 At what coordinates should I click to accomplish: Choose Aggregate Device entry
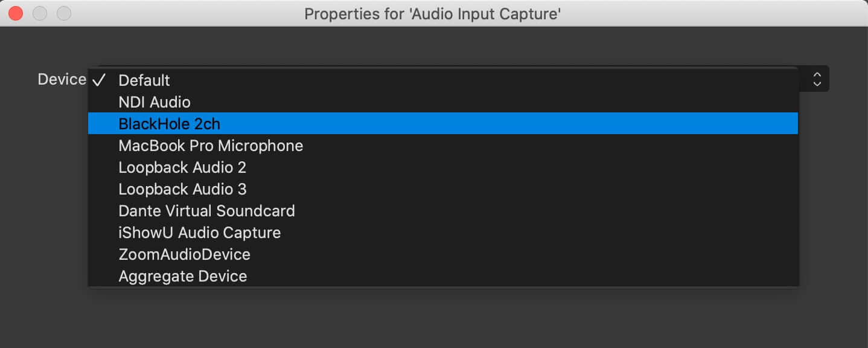pyautogui.click(x=443, y=276)
